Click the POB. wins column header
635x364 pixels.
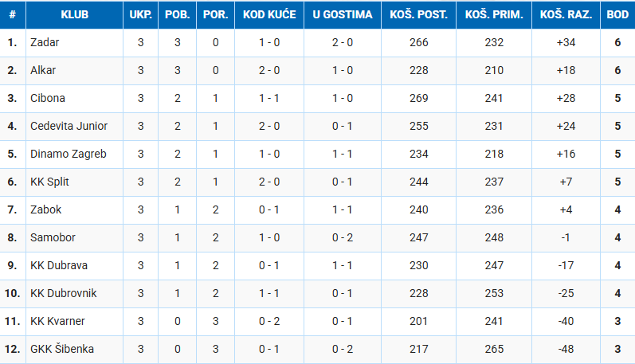[177, 15]
